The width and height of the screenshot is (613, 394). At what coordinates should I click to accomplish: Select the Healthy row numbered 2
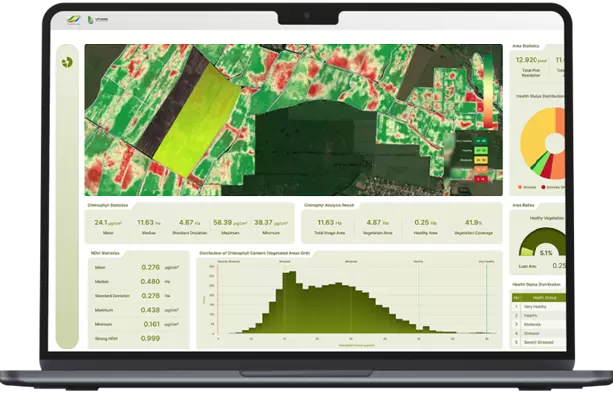pos(538,316)
